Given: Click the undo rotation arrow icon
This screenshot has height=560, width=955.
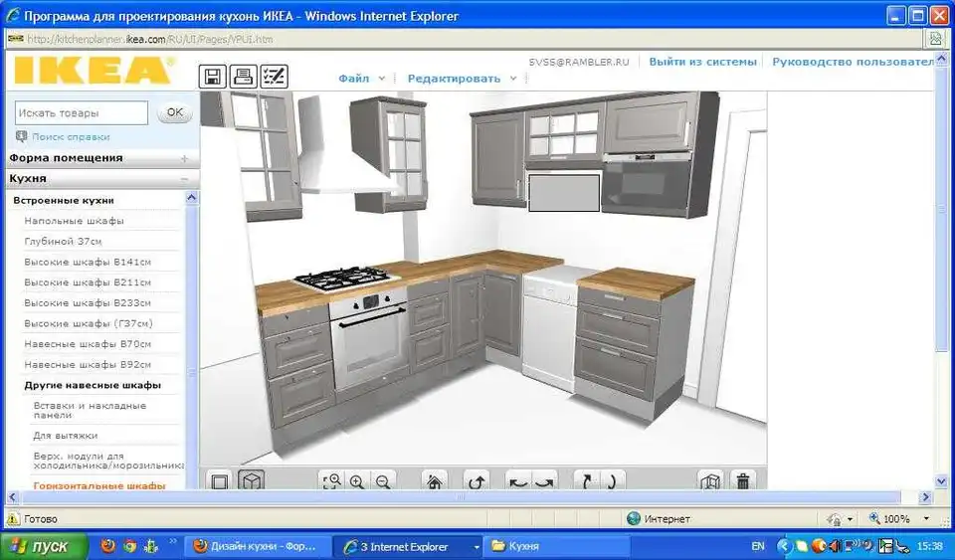Looking at the screenshot, I should (477, 481).
